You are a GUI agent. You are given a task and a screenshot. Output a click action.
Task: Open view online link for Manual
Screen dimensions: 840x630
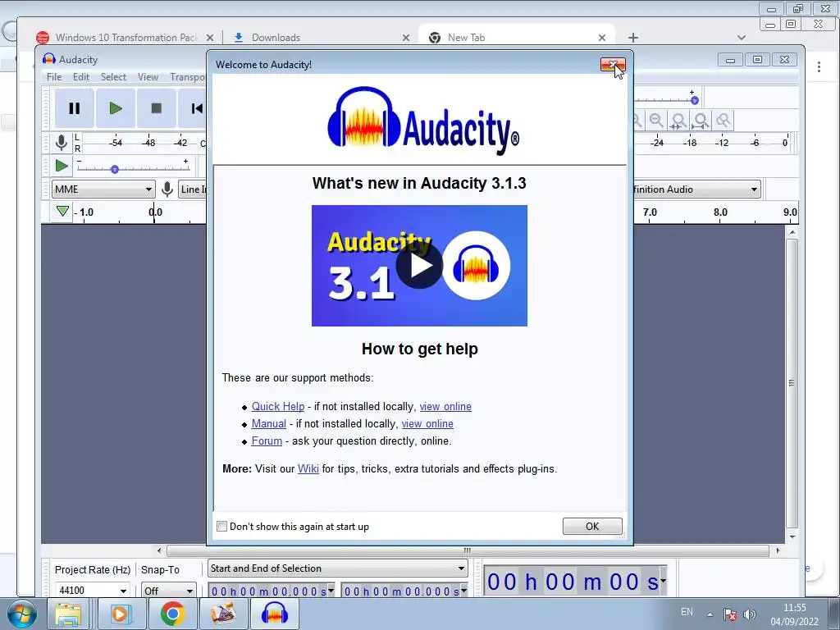(427, 424)
